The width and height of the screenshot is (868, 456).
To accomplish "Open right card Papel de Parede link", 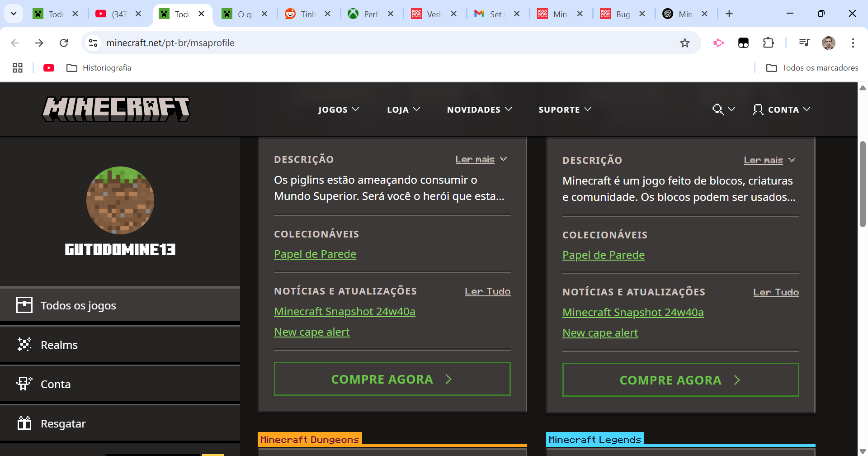I will (x=604, y=255).
